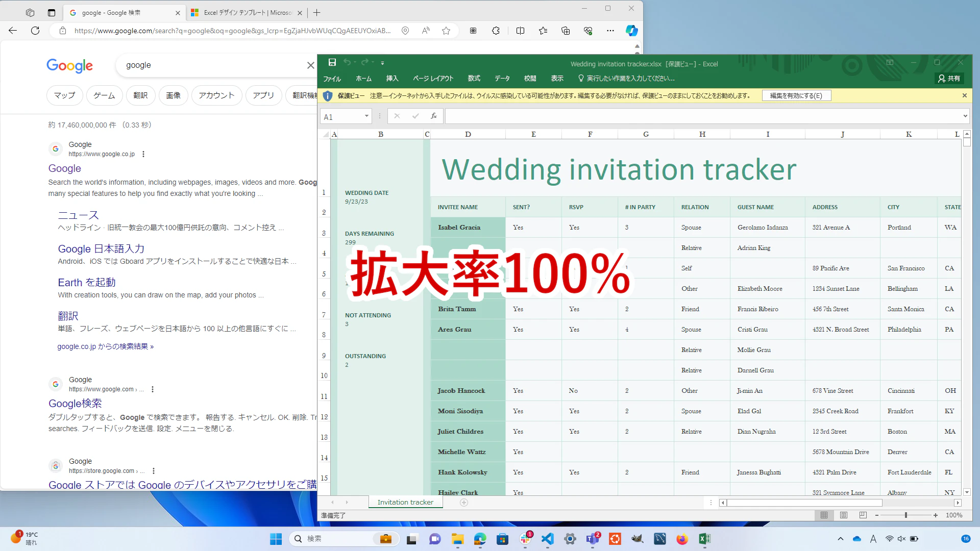Open the 数式 ribbon tab
Viewport: 980px width, 551px height.
click(474, 79)
